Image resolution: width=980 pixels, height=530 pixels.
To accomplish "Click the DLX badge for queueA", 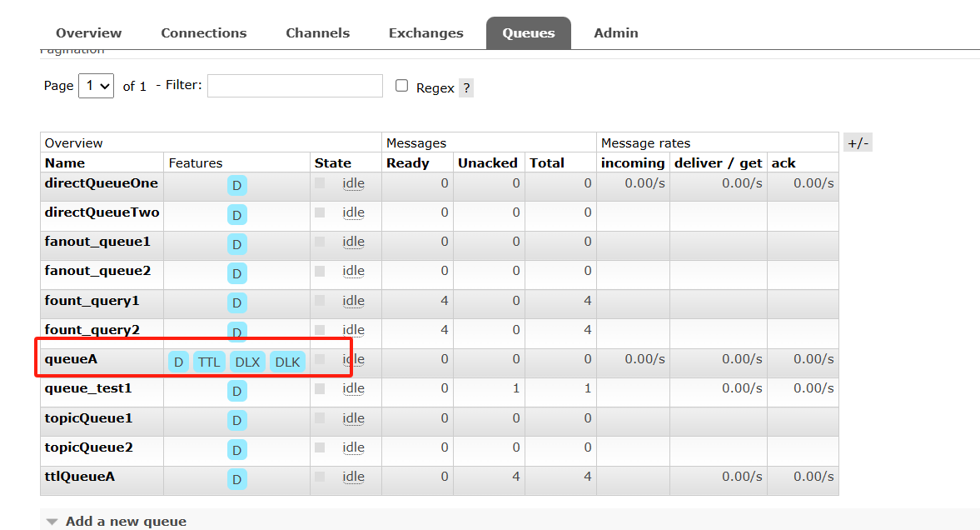I will (x=247, y=362).
